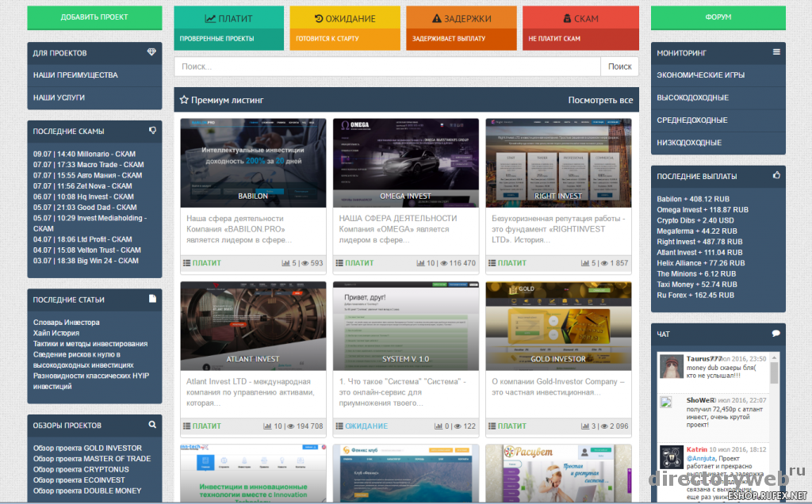This screenshot has width=812, height=504.
Task: Open the Zet Nova - СКАМ entry
Action: click(x=82, y=185)
